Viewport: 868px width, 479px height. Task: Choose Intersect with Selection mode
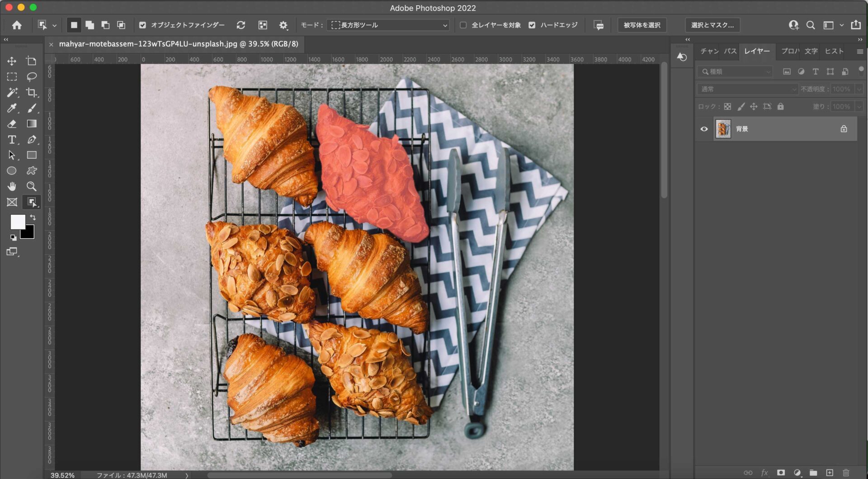121,25
